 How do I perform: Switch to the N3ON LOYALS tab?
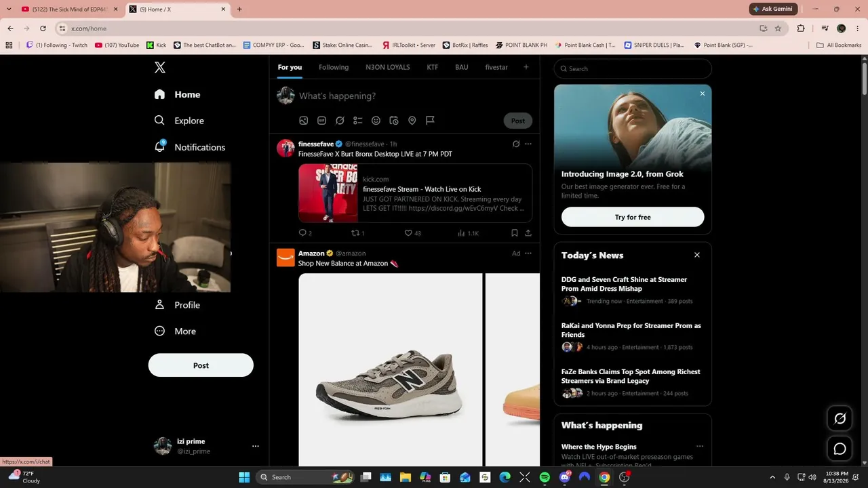[388, 67]
